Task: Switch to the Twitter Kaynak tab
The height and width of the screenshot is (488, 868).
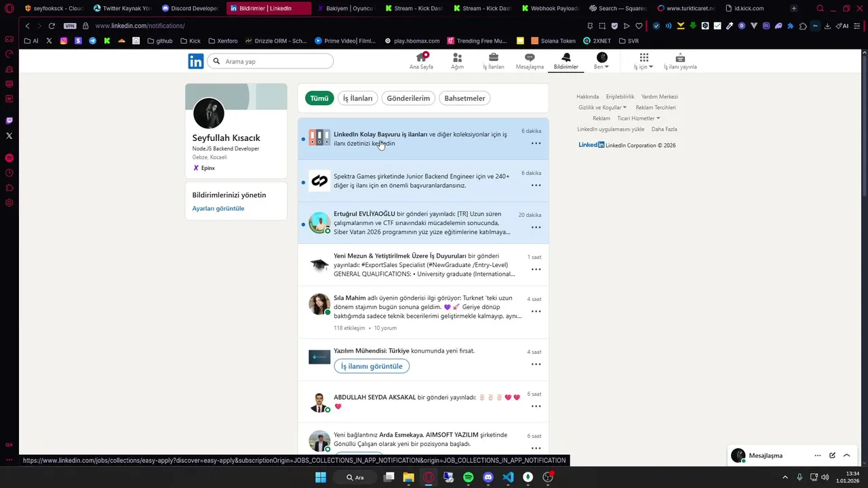Action: [x=122, y=8]
